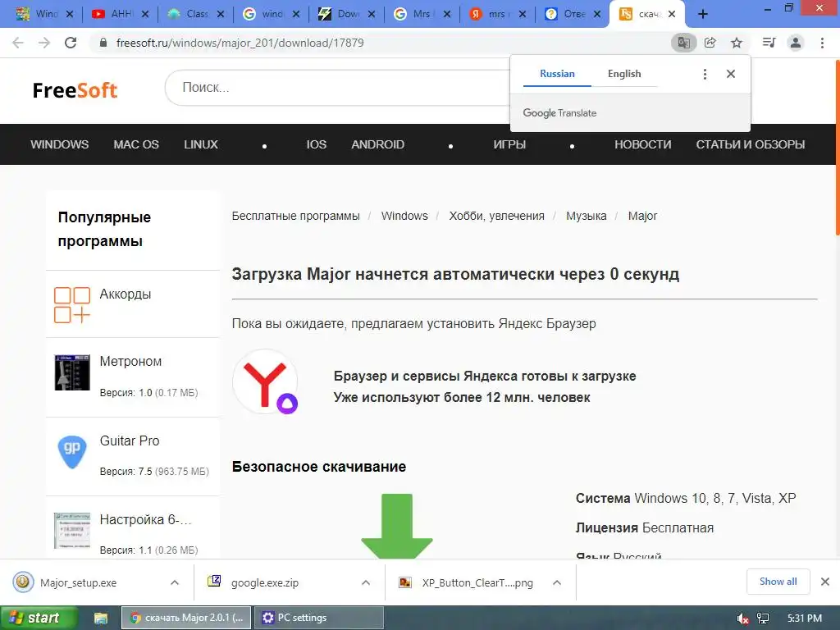This screenshot has width=840, height=630.
Task: Click the muted volume tray icon
Action: (x=742, y=619)
